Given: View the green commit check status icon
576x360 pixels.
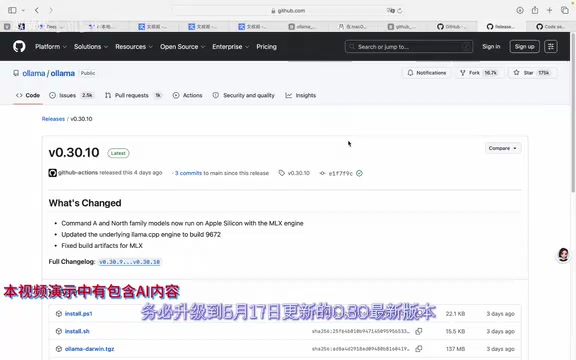Looking at the screenshot, I should (x=359, y=173).
